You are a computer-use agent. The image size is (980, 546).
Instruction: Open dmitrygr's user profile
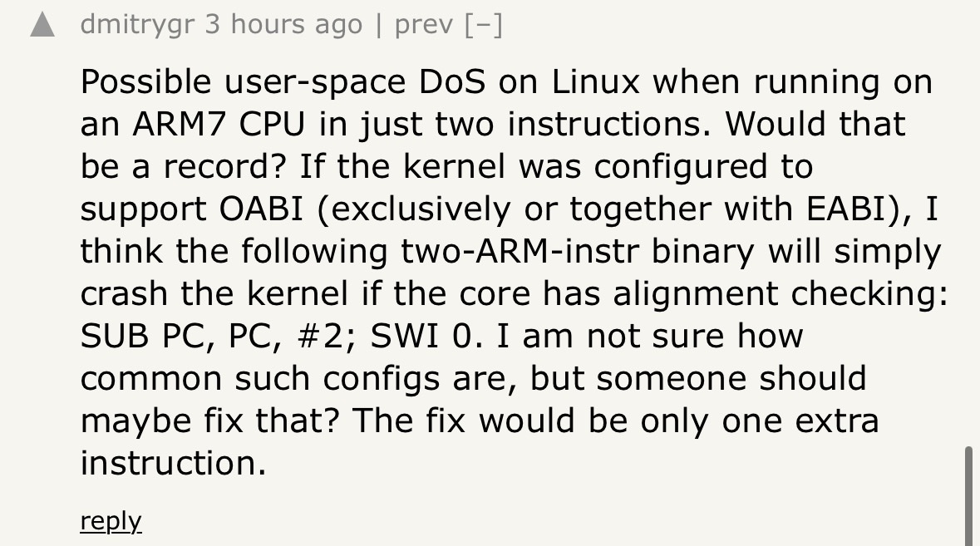pos(137,25)
